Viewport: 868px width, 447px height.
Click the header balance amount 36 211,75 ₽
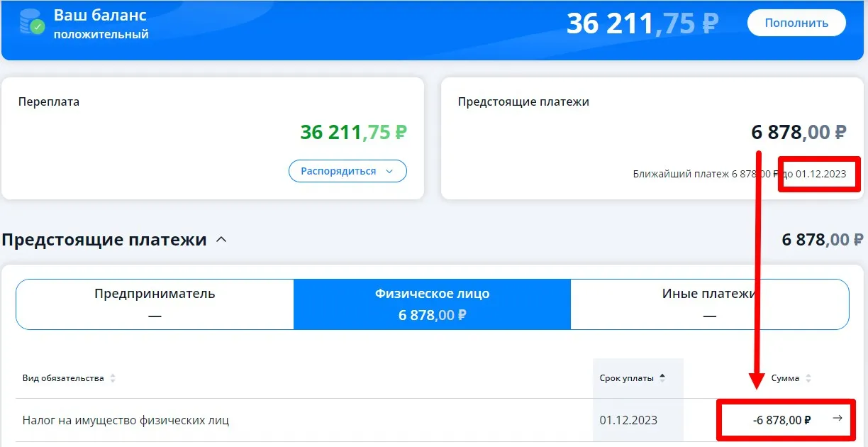pyautogui.click(x=642, y=23)
